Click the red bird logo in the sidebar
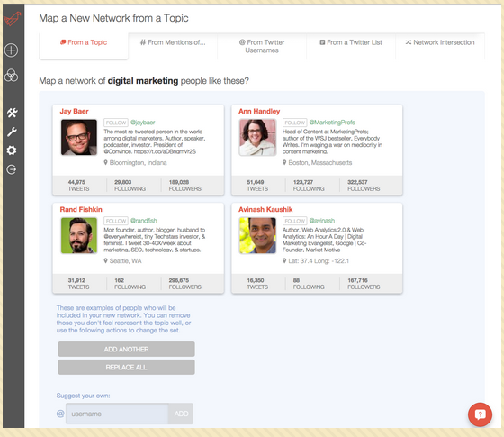The height and width of the screenshot is (437, 504). click(13, 18)
